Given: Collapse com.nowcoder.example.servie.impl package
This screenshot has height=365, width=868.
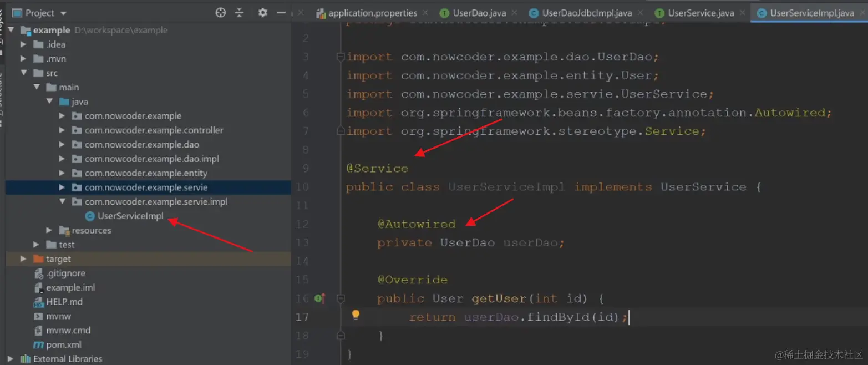Looking at the screenshot, I should coord(62,202).
